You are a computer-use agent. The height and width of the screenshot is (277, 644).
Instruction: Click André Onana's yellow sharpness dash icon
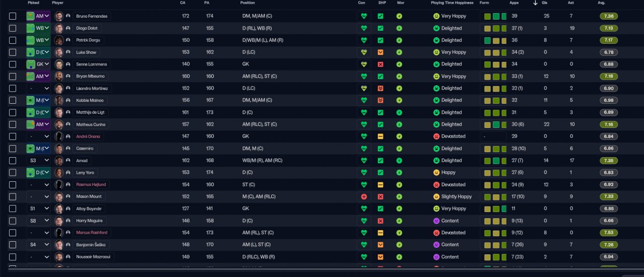[x=380, y=136]
